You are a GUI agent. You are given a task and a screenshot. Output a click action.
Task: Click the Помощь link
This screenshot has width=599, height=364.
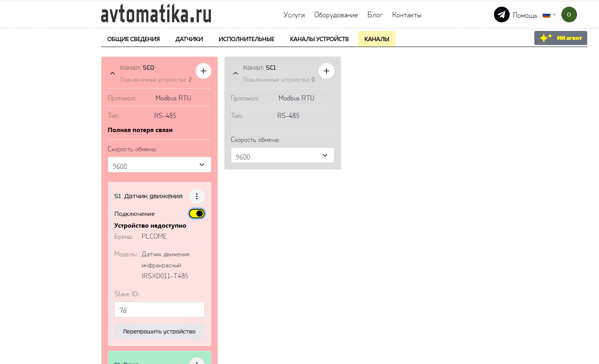[x=525, y=15]
